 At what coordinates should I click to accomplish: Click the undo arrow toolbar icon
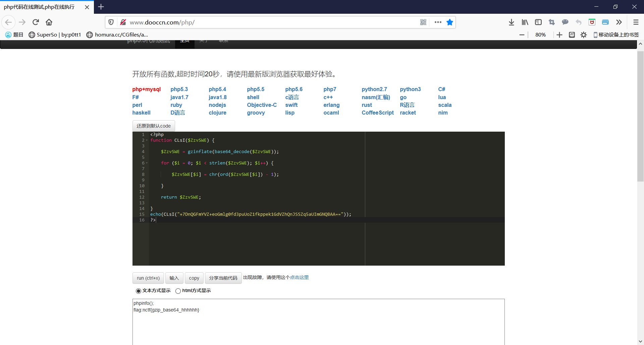click(579, 22)
